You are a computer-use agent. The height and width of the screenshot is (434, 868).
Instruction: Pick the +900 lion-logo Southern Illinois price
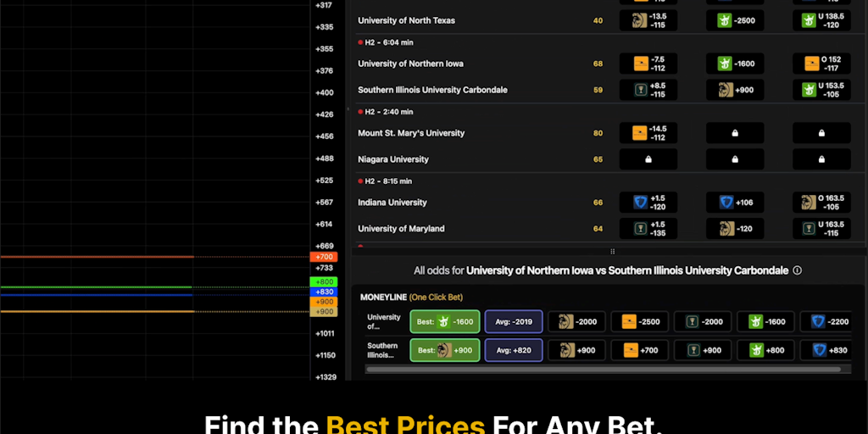tap(576, 350)
